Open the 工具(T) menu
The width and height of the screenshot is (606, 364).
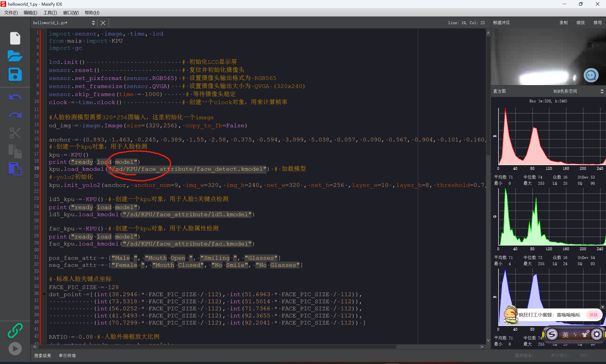tap(50, 13)
